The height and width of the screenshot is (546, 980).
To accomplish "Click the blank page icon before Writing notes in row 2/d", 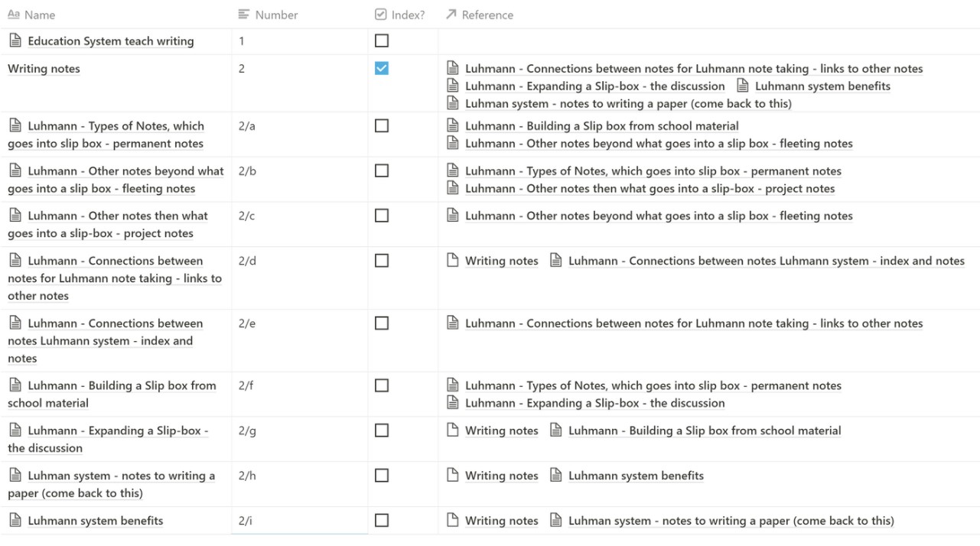I will (x=453, y=261).
